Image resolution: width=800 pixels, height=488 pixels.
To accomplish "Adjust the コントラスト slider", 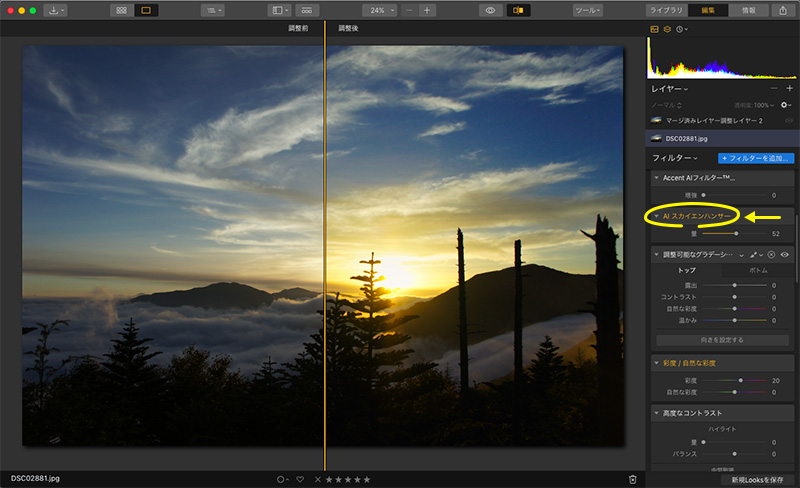I will 735,297.
